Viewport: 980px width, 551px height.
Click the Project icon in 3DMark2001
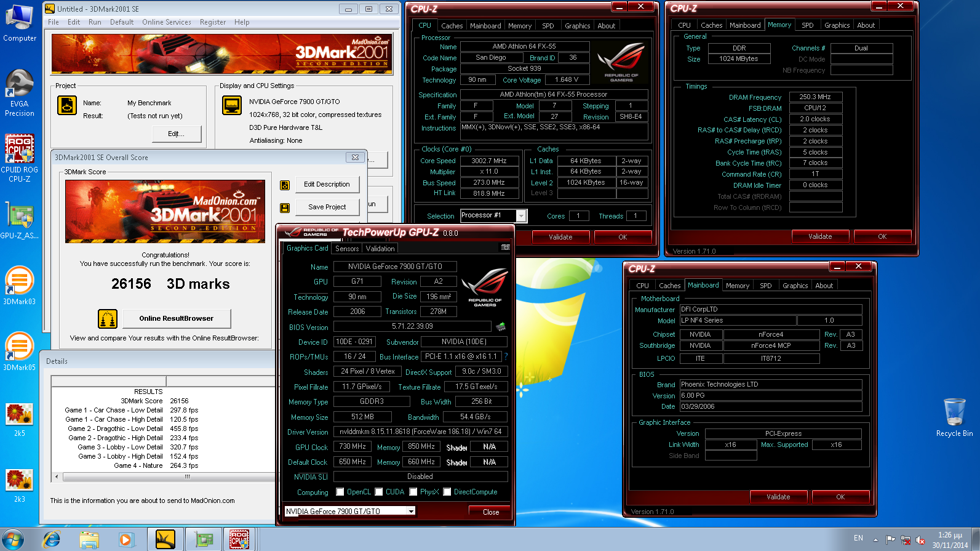67,106
